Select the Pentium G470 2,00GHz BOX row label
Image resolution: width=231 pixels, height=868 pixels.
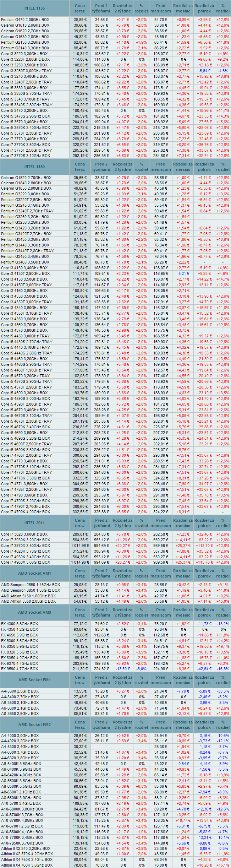click(25, 20)
